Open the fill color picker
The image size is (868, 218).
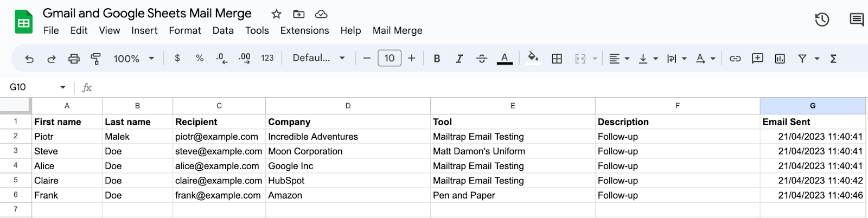(533, 57)
